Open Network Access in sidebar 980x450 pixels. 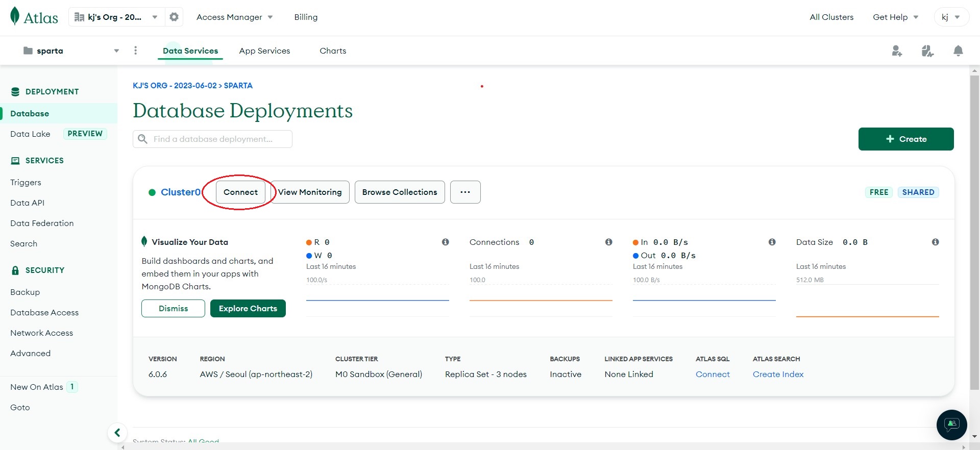pyautogui.click(x=41, y=333)
